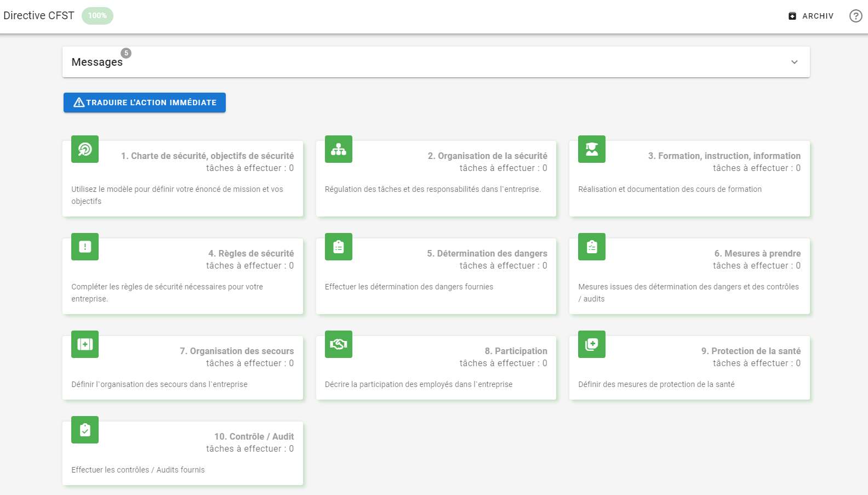Open 9. Protection de la santé title
This screenshot has width=868, height=495.
coord(751,351)
